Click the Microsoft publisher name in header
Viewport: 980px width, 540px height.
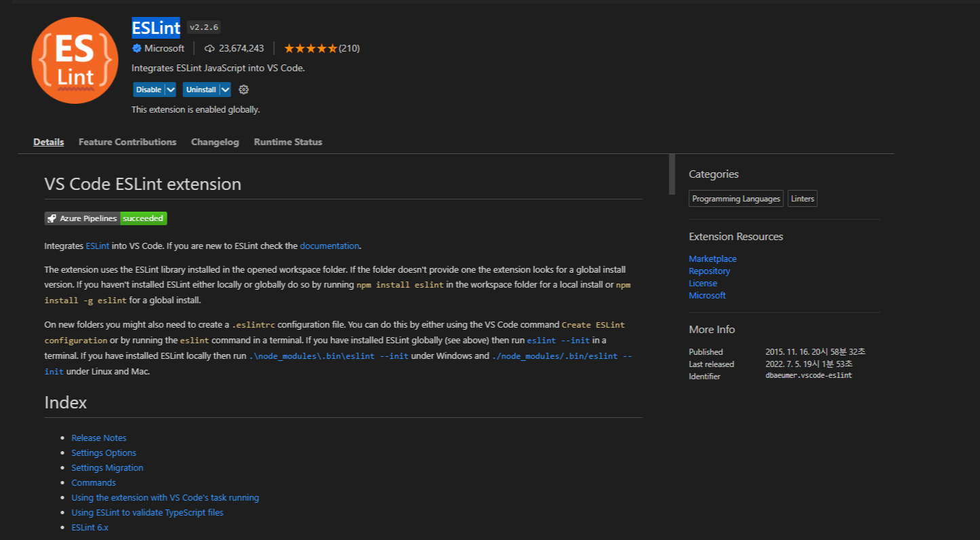(x=165, y=48)
